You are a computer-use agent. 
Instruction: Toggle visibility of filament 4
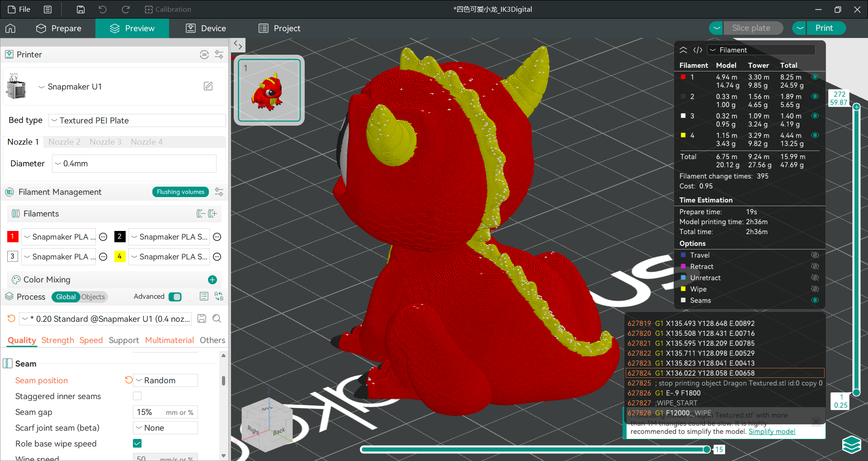click(815, 136)
